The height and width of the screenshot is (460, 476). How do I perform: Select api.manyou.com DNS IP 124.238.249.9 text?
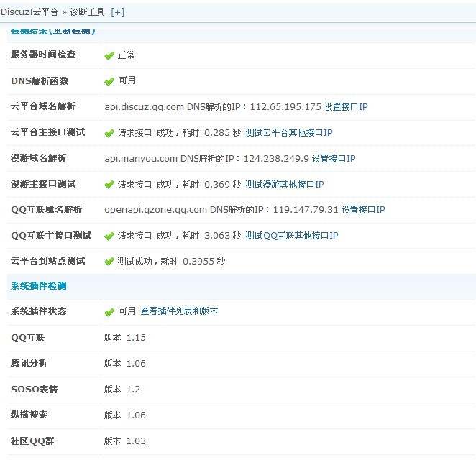tap(207, 158)
